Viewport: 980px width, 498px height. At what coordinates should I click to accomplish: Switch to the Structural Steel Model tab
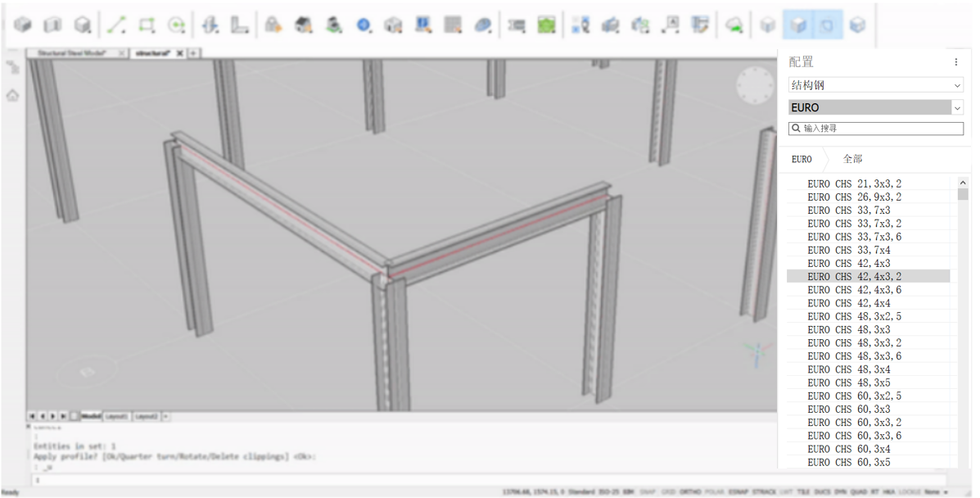(72, 53)
